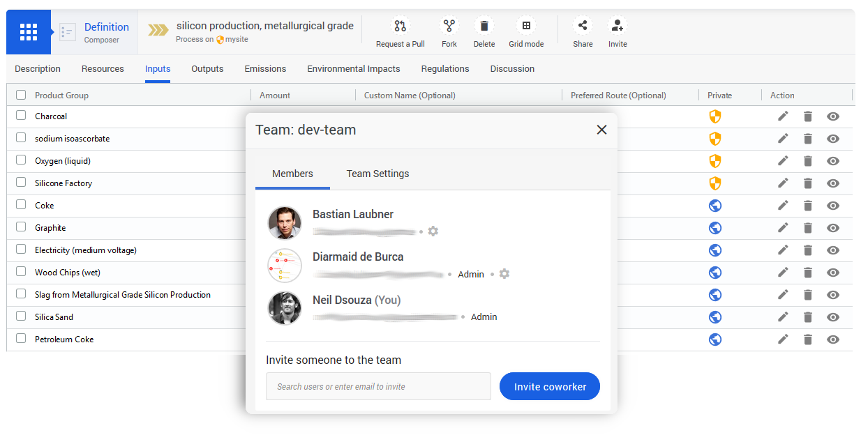This screenshot has width=868, height=435.
Task: Click the private shield for sodium isoascorbate
Action: [714, 139]
